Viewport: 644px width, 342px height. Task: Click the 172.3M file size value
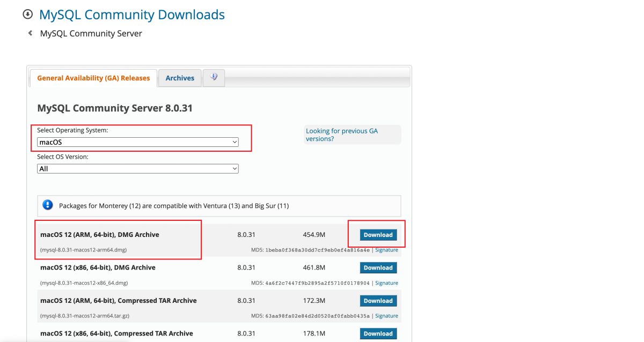(314, 301)
